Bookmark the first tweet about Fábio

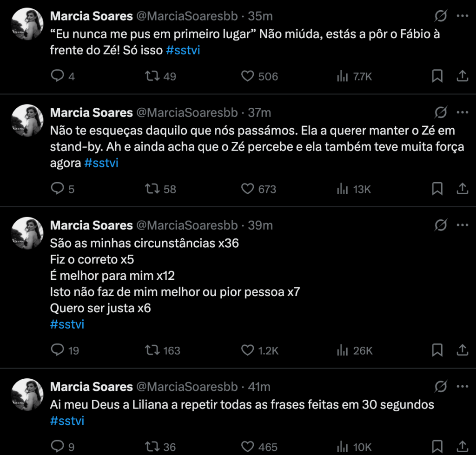(437, 76)
